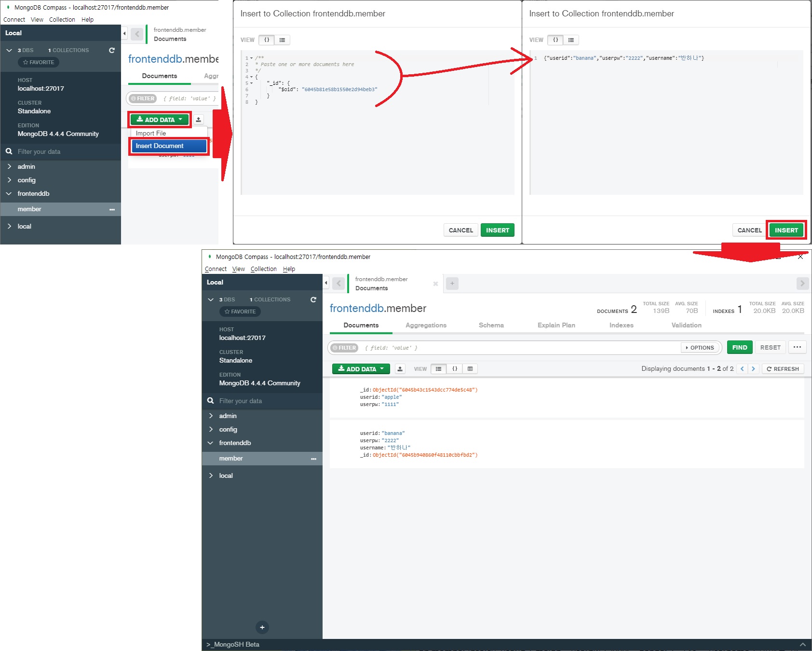Select list view in the first Insert dialog
This screenshot has width=812, height=651.
[x=282, y=40]
